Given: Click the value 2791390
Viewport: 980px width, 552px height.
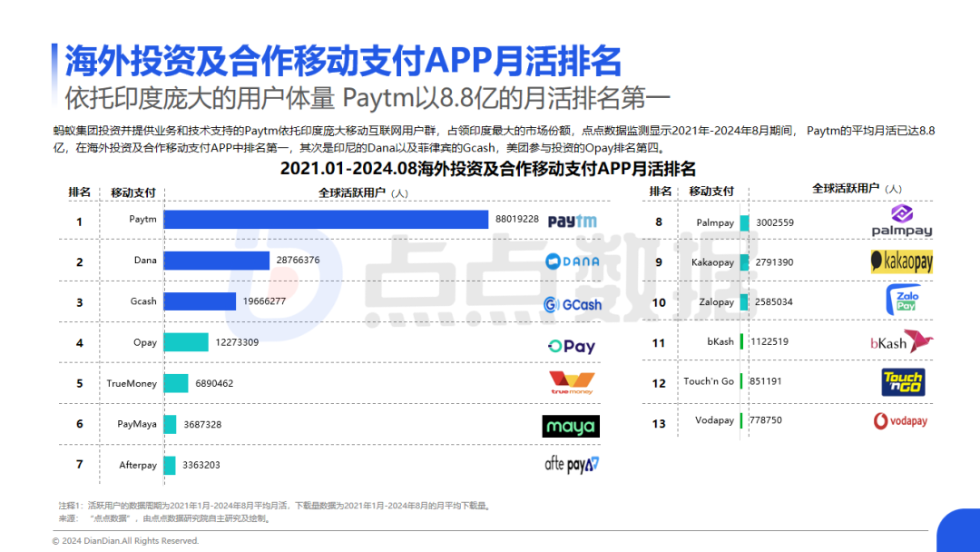Looking at the screenshot, I should 774,262.
